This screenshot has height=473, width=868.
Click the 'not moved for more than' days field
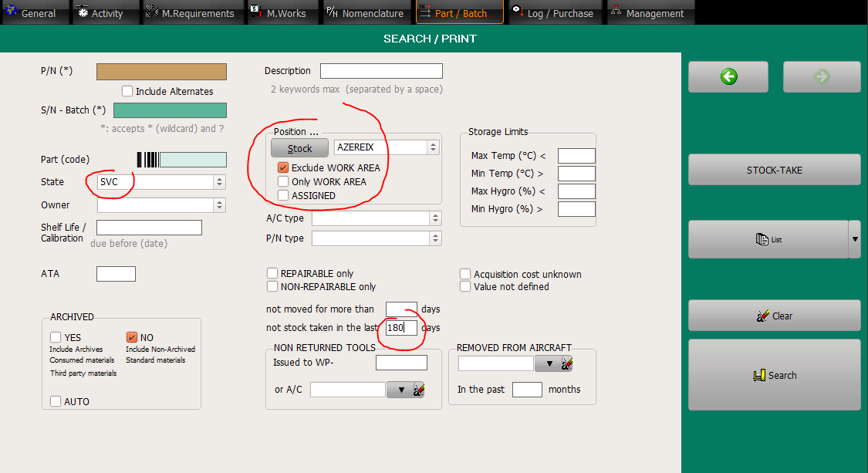point(401,309)
